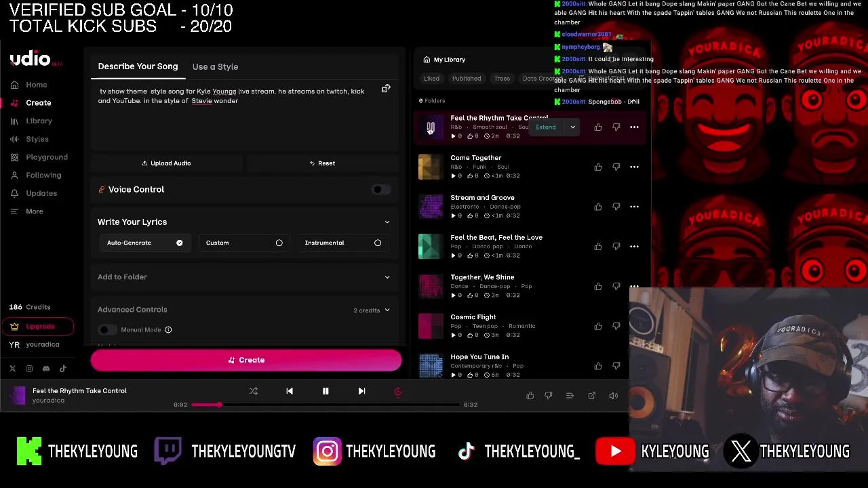Click Upload Audio button
The width and height of the screenshot is (868, 488).
tap(166, 163)
